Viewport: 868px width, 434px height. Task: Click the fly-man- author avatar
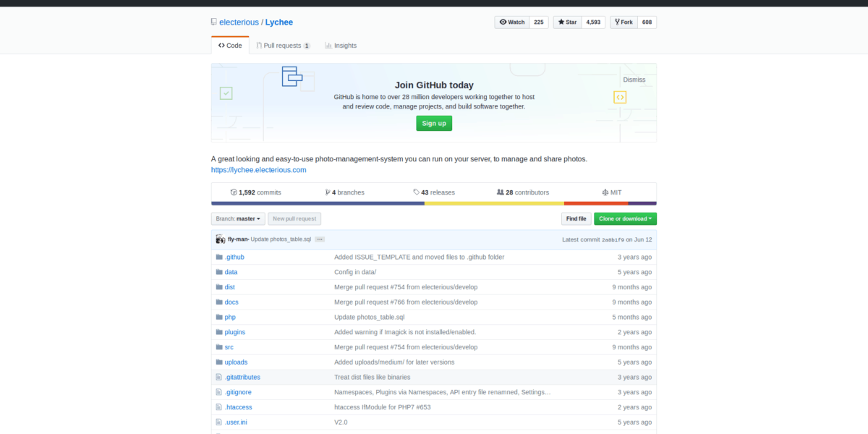click(220, 239)
